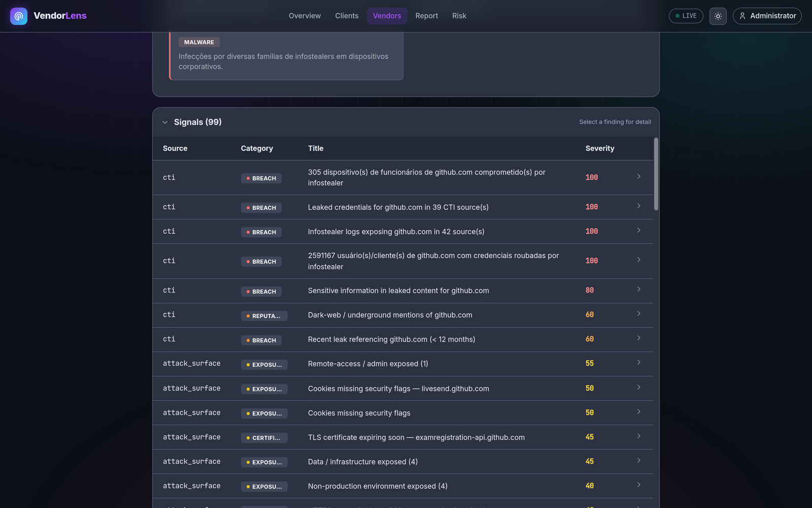Click the signals table vertical scrollbar
Image resolution: width=812 pixels, height=508 pixels.
click(x=656, y=174)
